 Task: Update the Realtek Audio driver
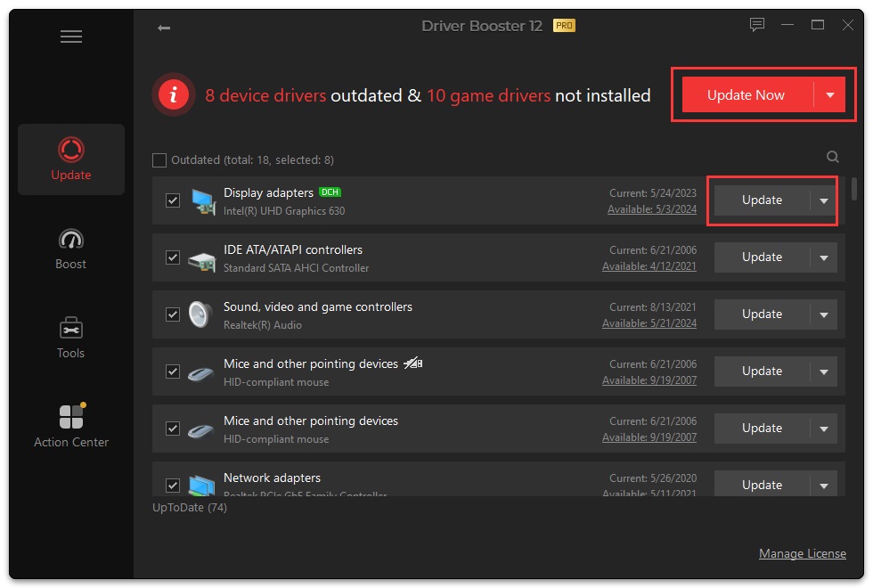pyautogui.click(x=762, y=314)
